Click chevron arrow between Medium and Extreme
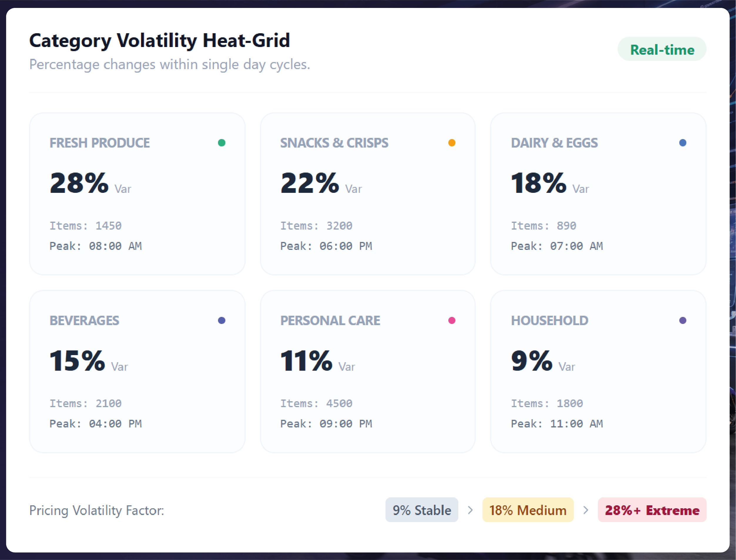Image resolution: width=736 pixels, height=560 pixels. click(x=586, y=510)
